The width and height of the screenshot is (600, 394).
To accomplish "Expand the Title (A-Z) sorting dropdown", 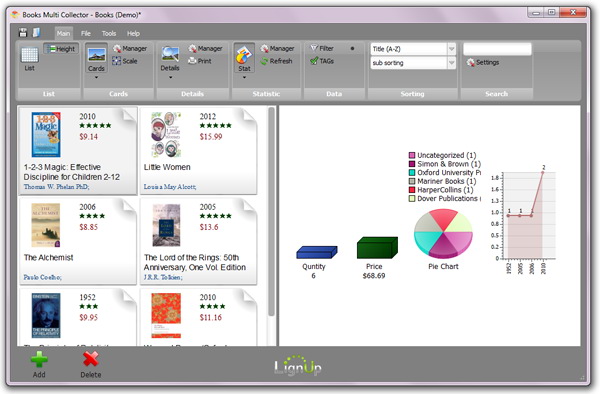I will (452, 49).
